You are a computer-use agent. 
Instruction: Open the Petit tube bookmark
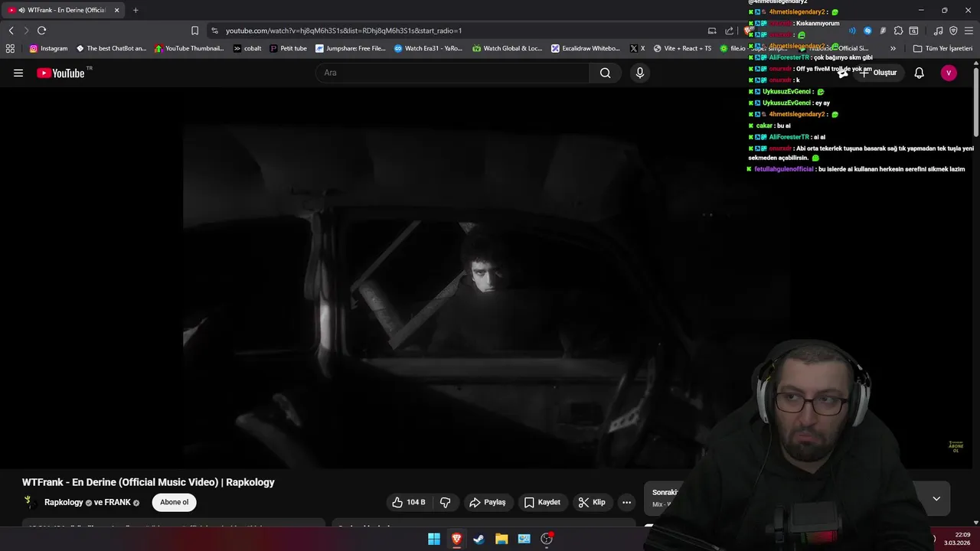click(x=288, y=48)
